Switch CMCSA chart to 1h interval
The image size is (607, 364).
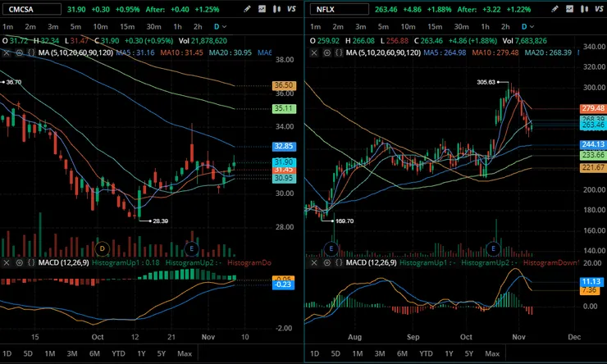pyautogui.click(x=177, y=27)
